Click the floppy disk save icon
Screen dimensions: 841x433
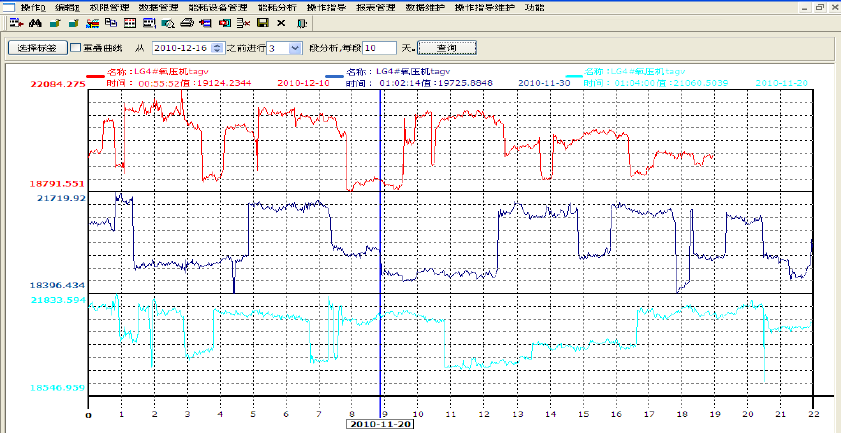click(262, 22)
